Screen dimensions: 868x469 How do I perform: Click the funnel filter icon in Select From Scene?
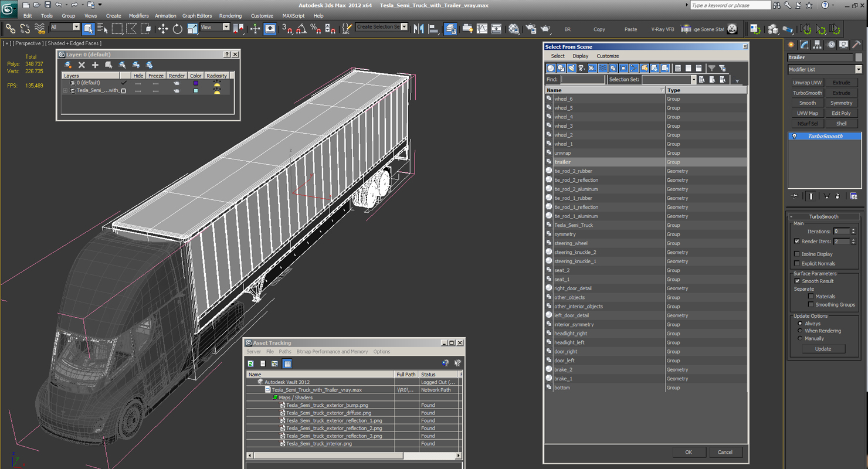[711, 69]
